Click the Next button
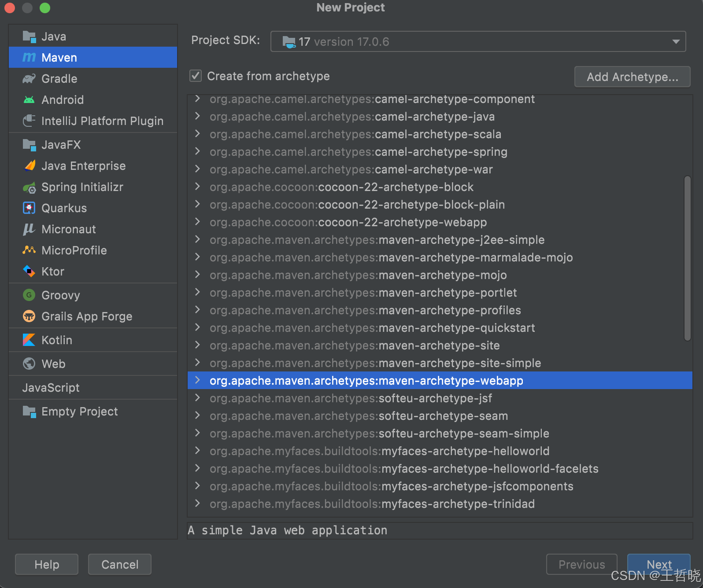This screenshot has height=588, width=703. (x=659, y=564)
